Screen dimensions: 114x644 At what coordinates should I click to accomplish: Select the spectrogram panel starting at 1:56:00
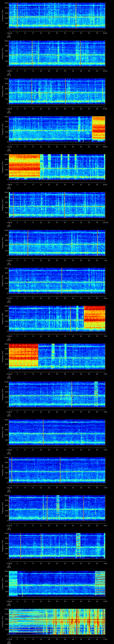coord(57,91)
